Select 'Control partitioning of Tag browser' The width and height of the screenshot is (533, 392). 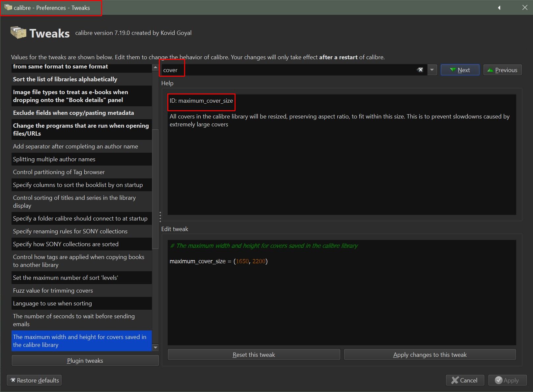(82, 172)
